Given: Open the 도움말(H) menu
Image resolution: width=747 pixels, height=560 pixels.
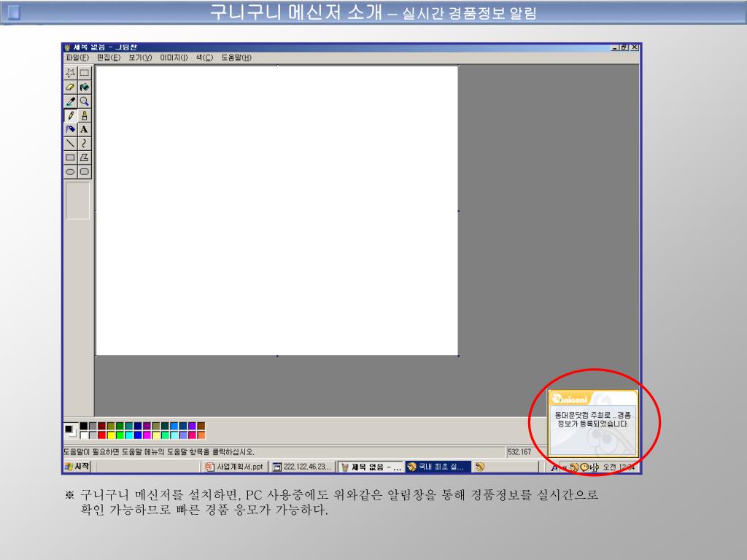Looking at the screenshot, I should [236, 58].
